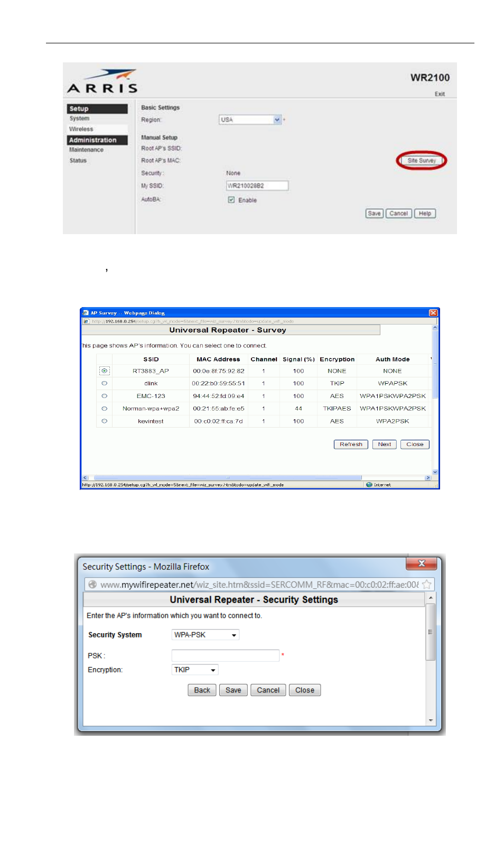The width and height of the screenshot is (504, 851).
Task: Click Back in Security Settings
Action: (202, 690)
